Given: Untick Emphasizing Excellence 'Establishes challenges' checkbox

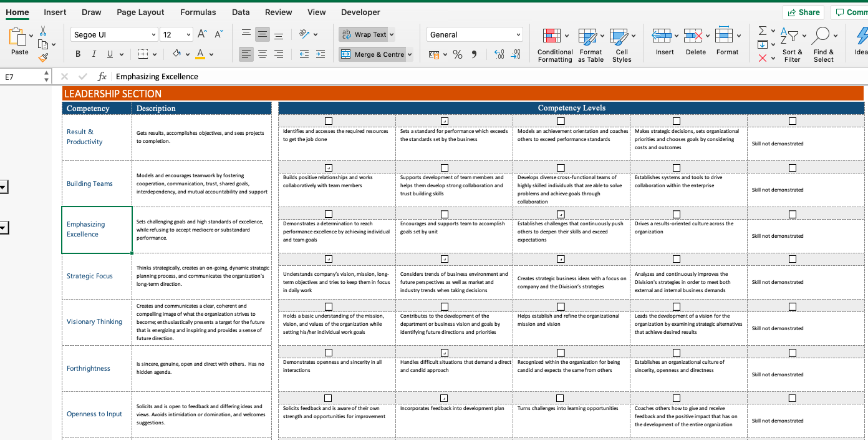Looking at the screenshot, I should (561, 214).
